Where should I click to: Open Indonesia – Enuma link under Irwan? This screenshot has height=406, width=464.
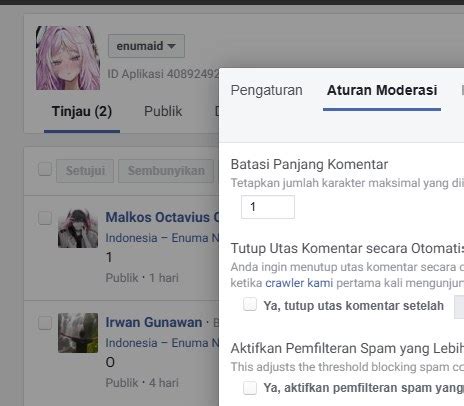(162, 343)
